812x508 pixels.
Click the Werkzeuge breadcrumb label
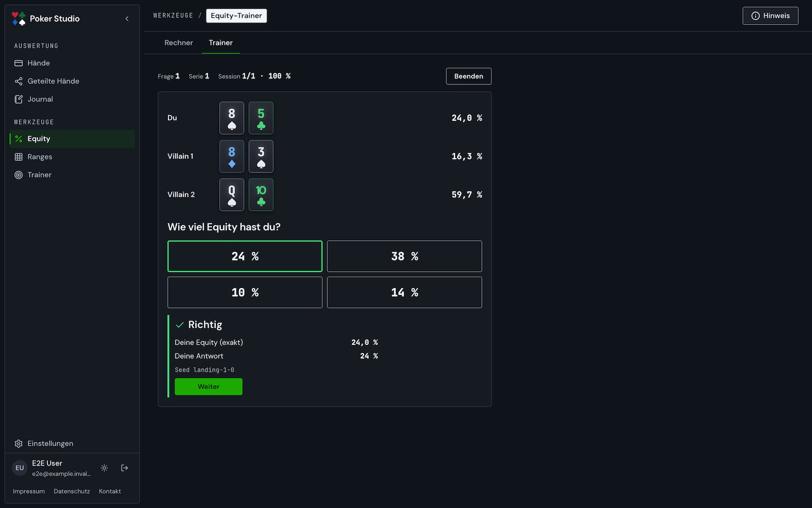click(x=173, y=16)
